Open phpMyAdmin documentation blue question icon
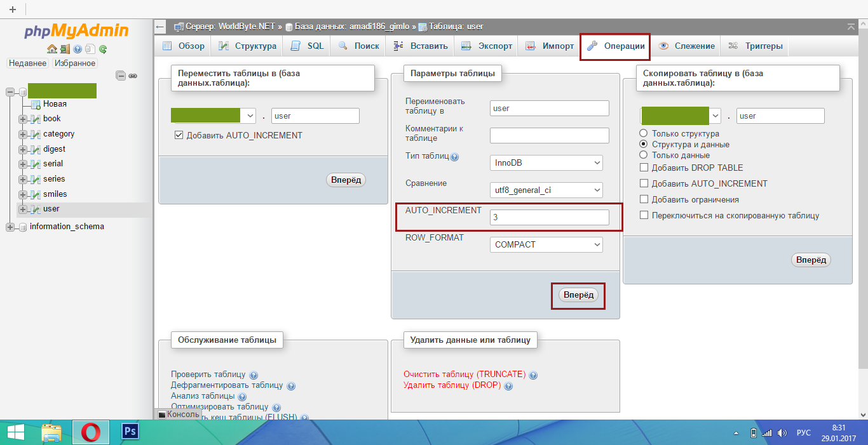 [x=78, y=49]
